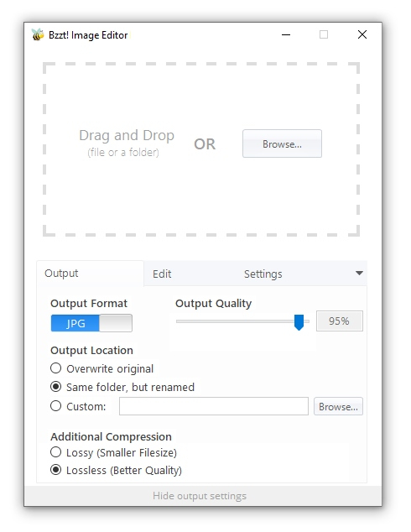Viewport: 411px width, 532px height.
Task: Switch to the Edit tab
Action: (162, 274)
